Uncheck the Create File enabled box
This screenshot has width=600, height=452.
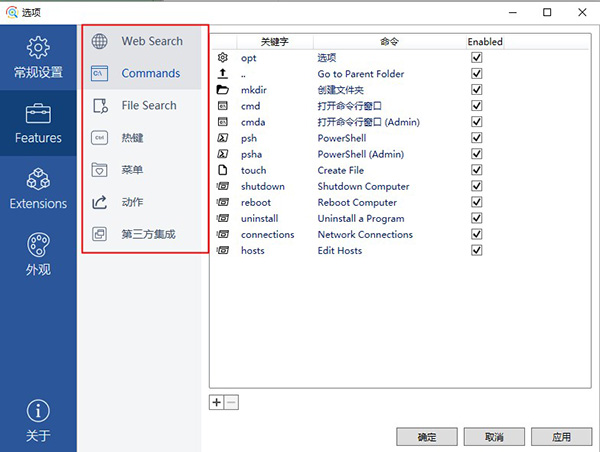pos(476,170)
